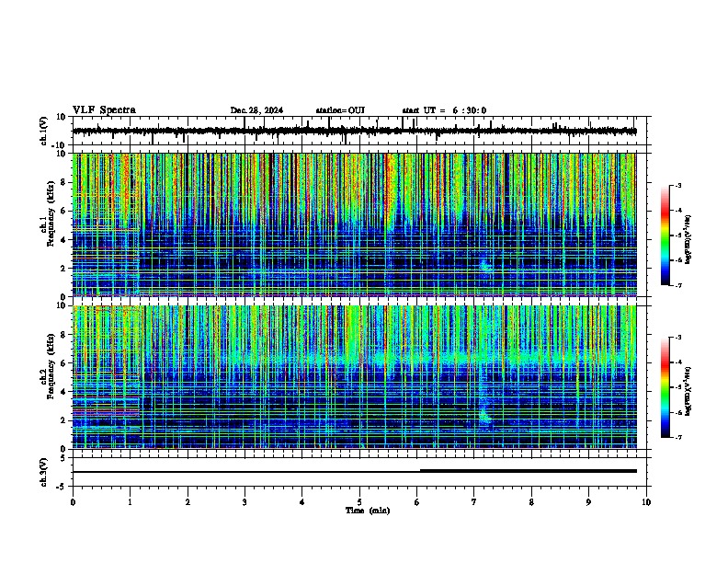Click the "7" tick on the time axis
728x563 pixels.
click(x=474, y=502)
